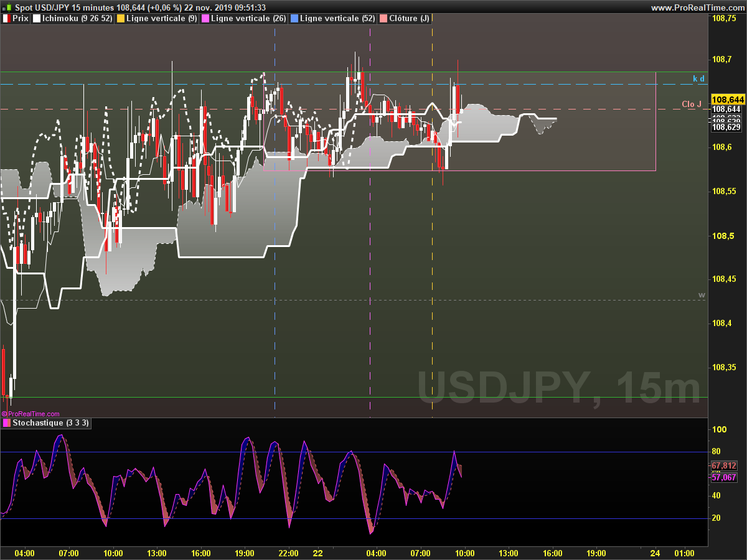747x560 pixels.
Task: Click the candlestick icon beside Spot USD/JPY title
Action: (x=7, y=7)
